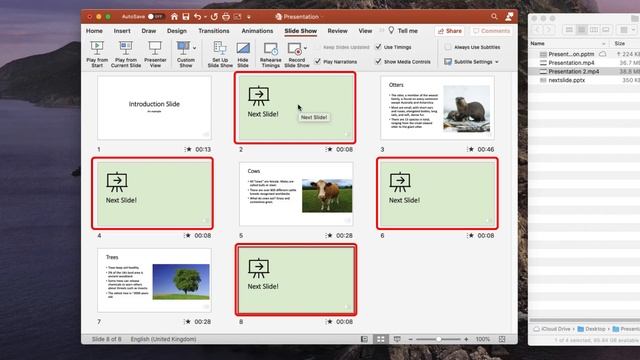Image resolution: width=640 pixels, height=360 pixels.
Task: Open the Custom Show icon
Action: 183,48
